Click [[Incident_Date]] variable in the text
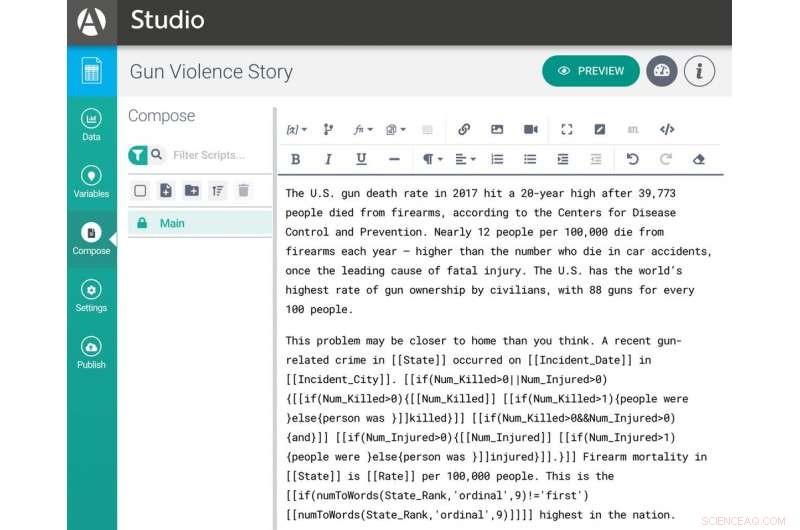 (580, 360)
